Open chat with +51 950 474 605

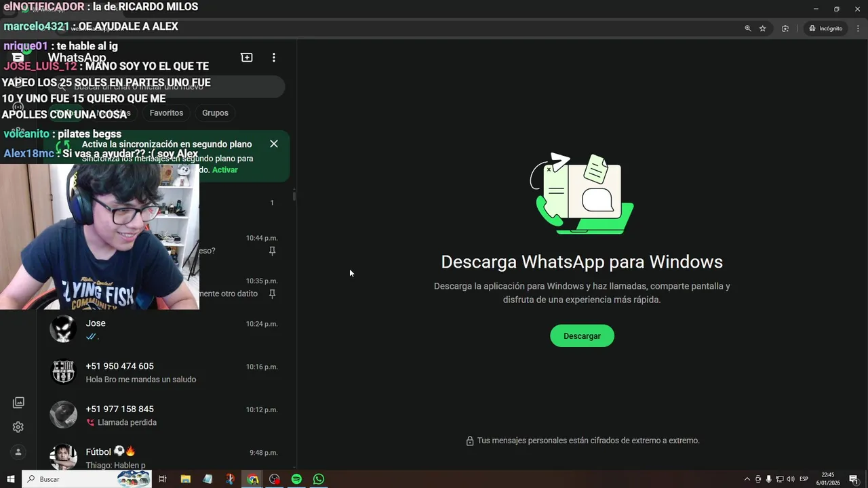pos(166,372)
